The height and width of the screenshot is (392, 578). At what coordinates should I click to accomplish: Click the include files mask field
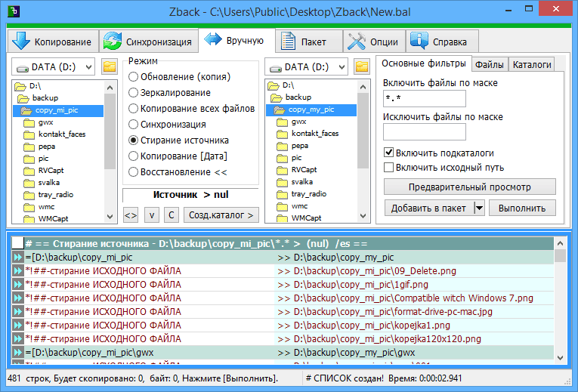(x=425, y=98)
